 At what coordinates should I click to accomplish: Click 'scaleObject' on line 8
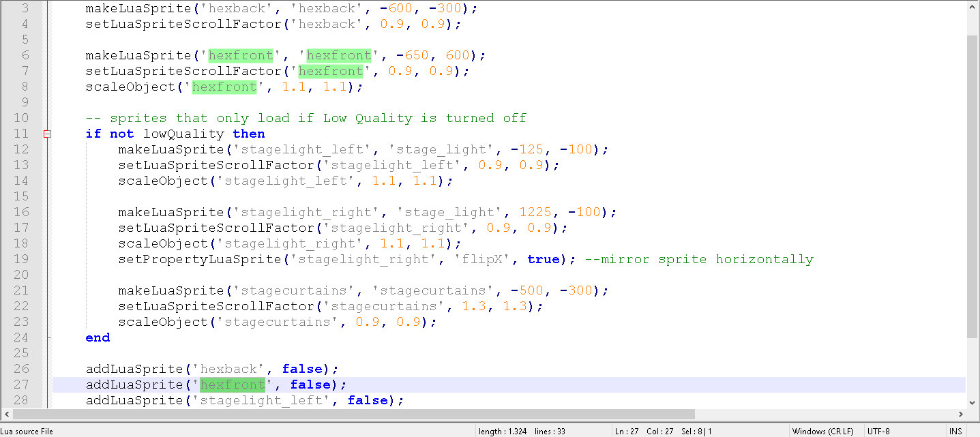point(130,87)
